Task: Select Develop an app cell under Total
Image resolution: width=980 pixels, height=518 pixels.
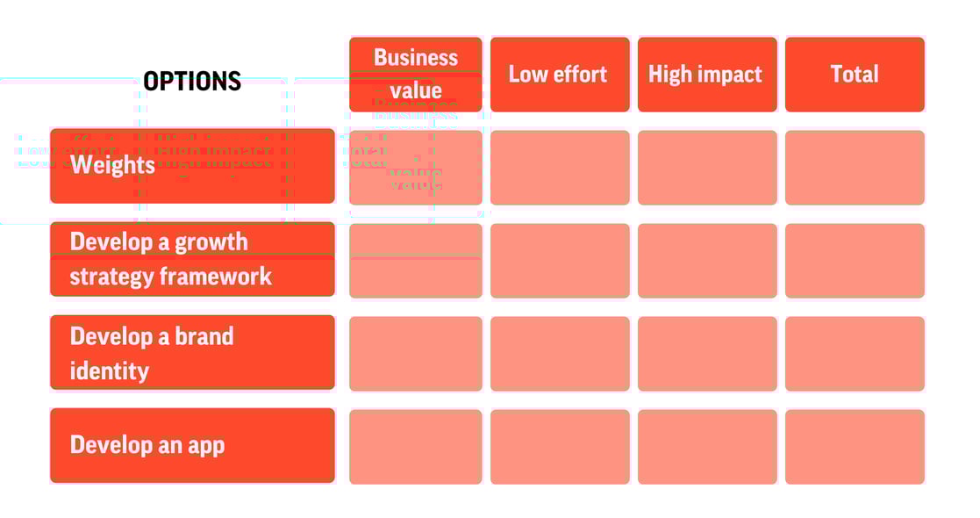Action: (855, 447)
